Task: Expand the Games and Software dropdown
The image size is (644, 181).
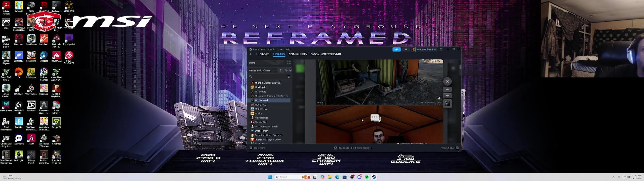Action: pos(263,71)
